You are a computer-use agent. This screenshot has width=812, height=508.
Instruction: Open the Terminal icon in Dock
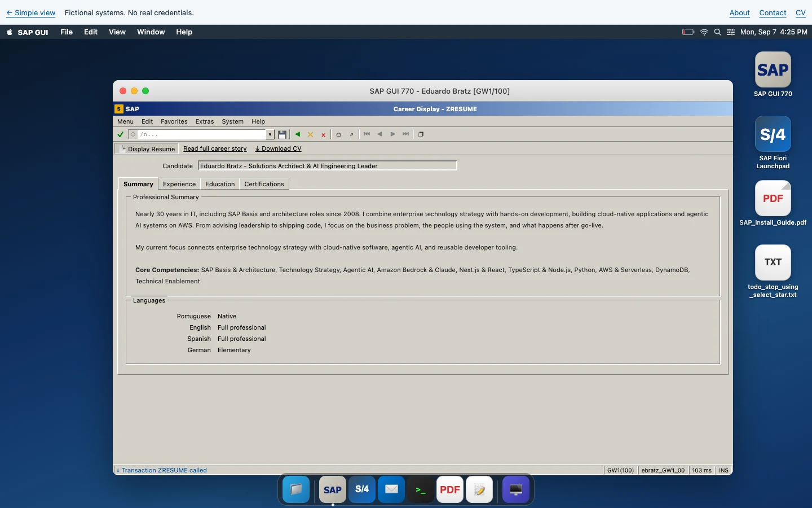click(421, 489)
